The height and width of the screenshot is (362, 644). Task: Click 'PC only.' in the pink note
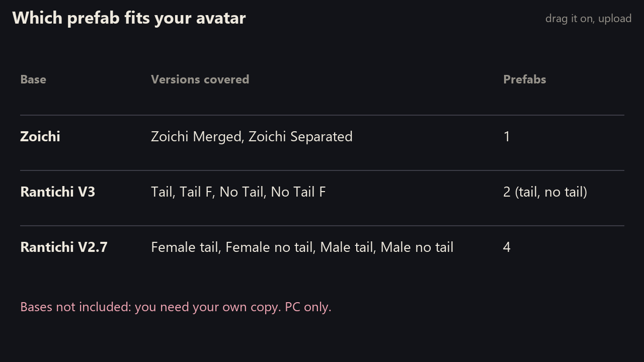308,307
